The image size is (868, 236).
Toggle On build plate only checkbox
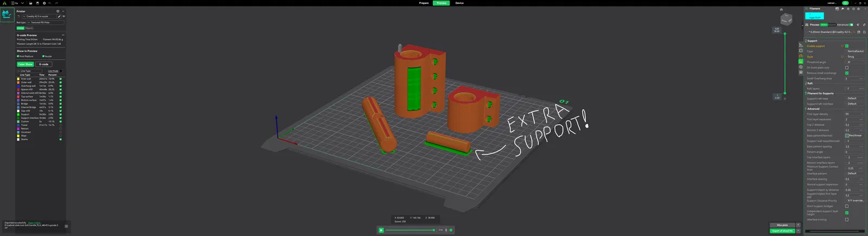(x=847, y=68)
